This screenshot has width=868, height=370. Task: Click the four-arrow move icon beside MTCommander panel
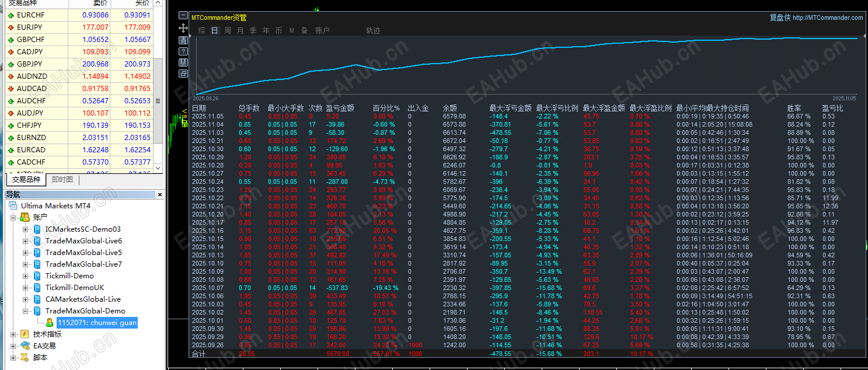pyautogui.click(x=183, y=27)
